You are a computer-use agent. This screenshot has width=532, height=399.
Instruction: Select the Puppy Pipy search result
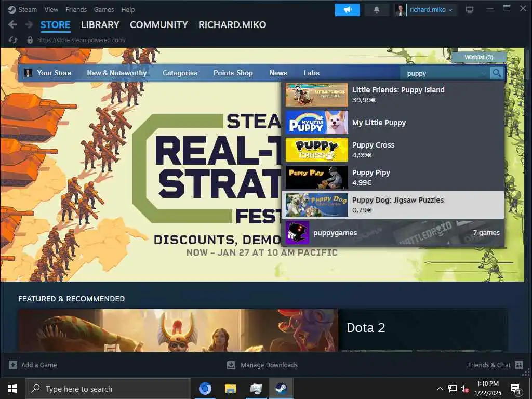393,177
